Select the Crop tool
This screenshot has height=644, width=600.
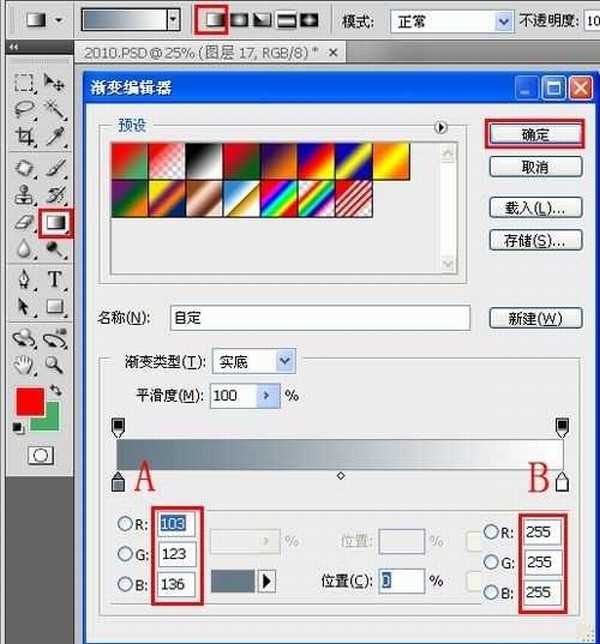coord(26,136)
